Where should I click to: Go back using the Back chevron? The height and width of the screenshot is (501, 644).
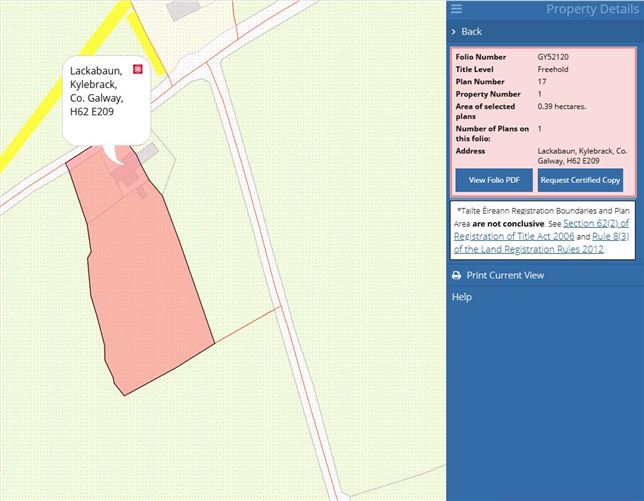click(x=454, y=32)
